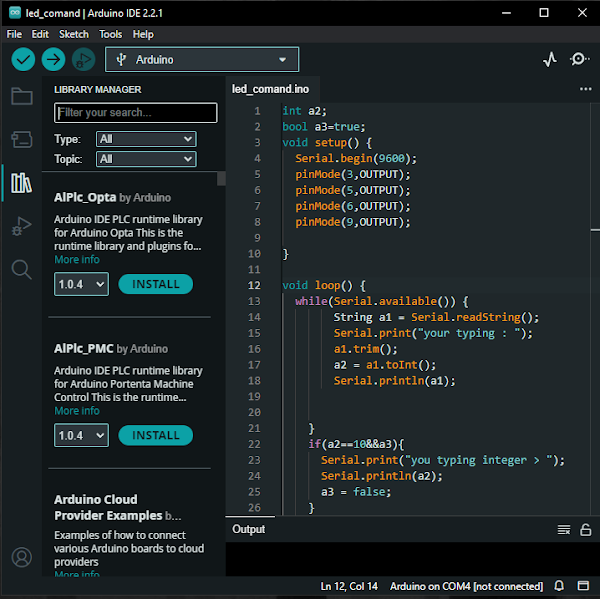The height and width of the screenshot is (599, 600).
Task: Click the void loop() line
Action: pos(324,286)
